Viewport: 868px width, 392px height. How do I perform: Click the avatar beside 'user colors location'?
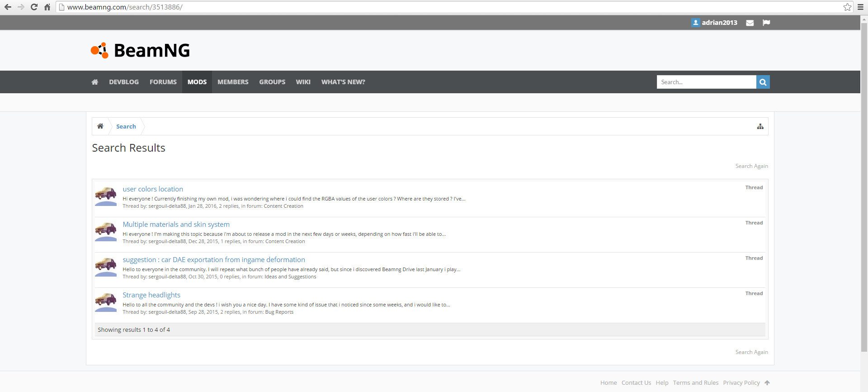[106, 196]
